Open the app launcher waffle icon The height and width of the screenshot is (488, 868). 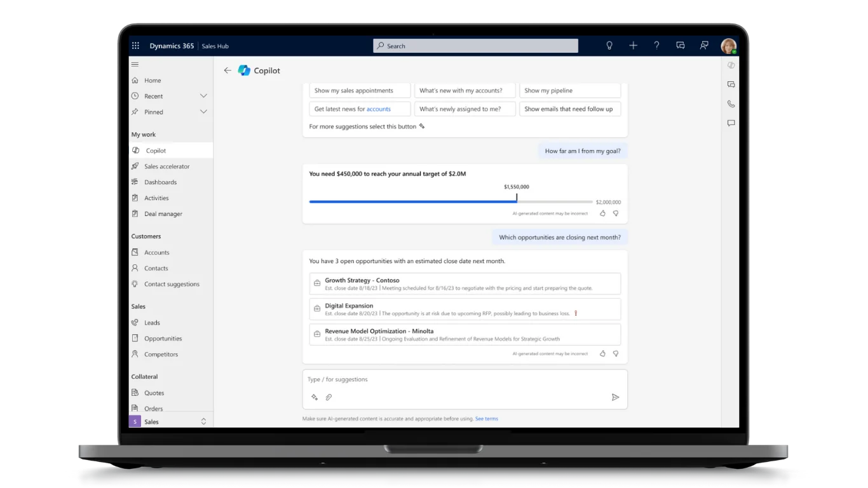[135, 46]
